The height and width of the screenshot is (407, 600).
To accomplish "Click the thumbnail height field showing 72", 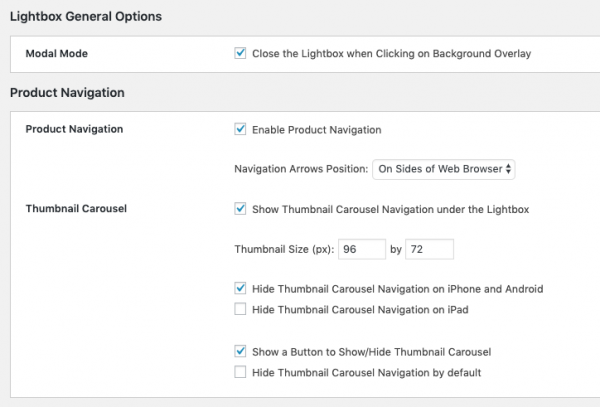I will tap(430, 249).
